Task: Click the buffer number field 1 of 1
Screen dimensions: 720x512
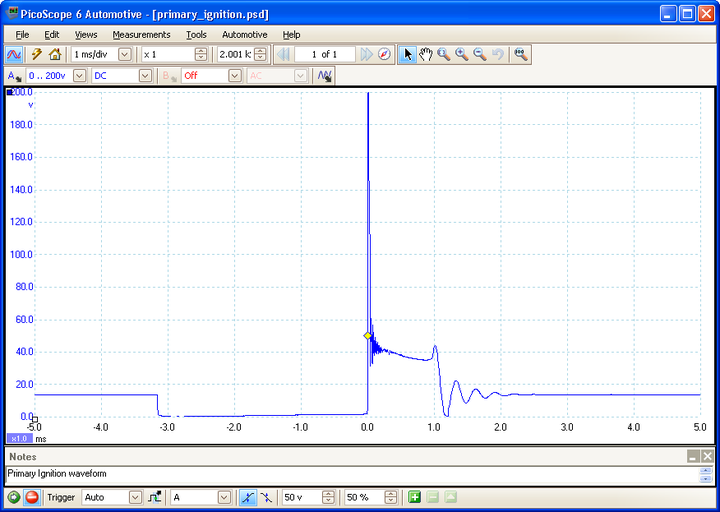Action: tap(325, 55)
